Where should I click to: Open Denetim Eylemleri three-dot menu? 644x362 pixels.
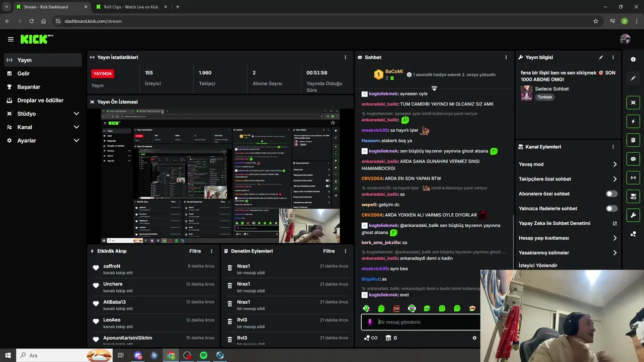pyautogui.click(x=345, y=251)
